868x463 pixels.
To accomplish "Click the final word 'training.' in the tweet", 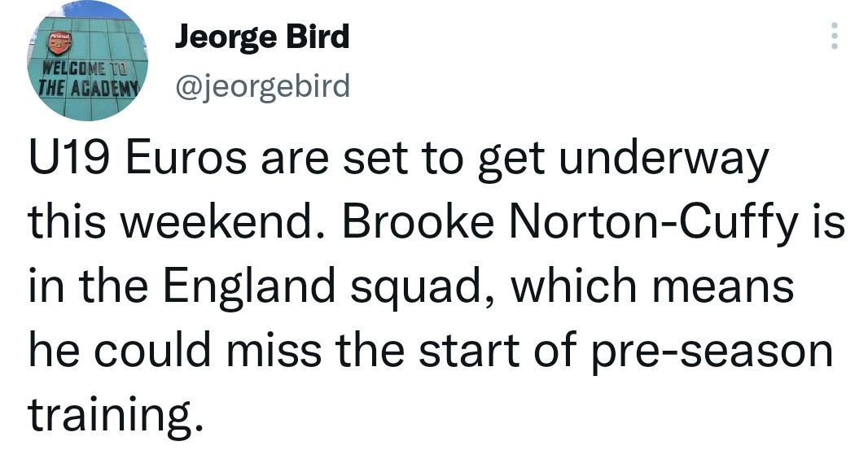I will [x=114, y=417].
